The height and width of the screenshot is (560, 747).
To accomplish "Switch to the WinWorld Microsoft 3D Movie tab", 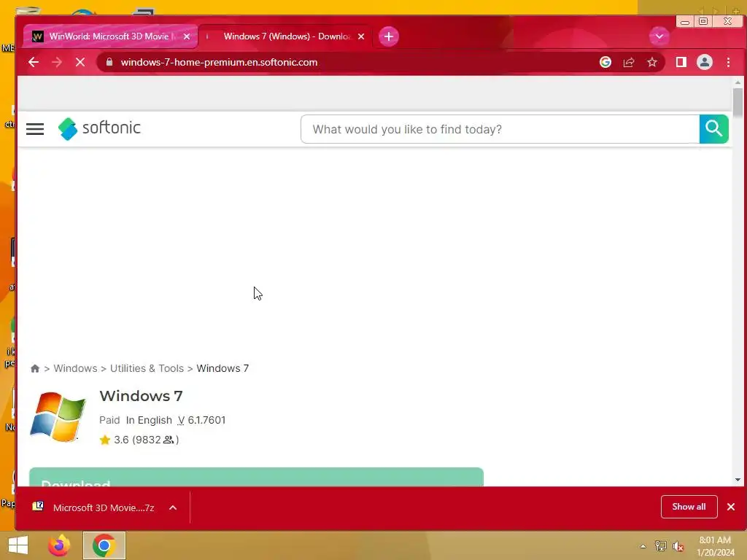I will [110, 36].
